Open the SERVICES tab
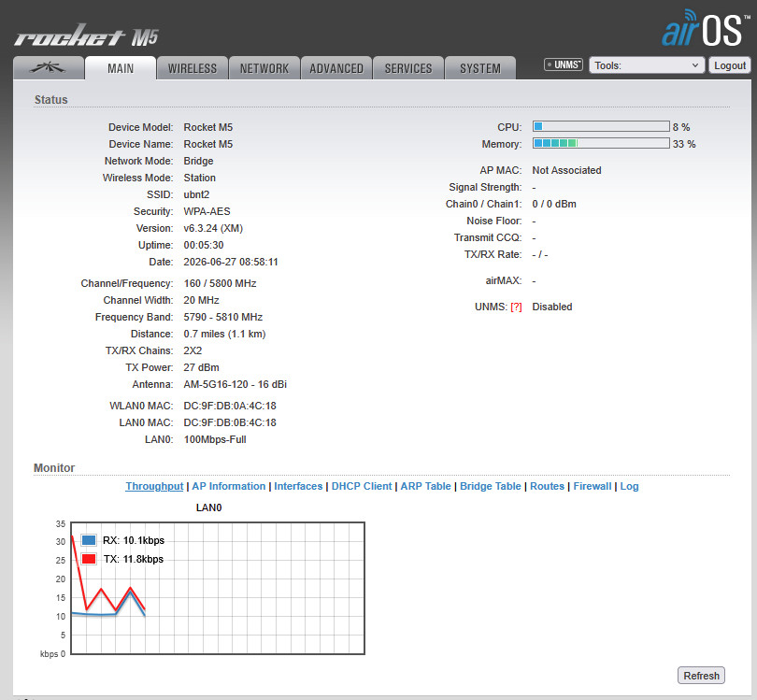This screenshot has width=757, height=700. click(x=408, y=68)
